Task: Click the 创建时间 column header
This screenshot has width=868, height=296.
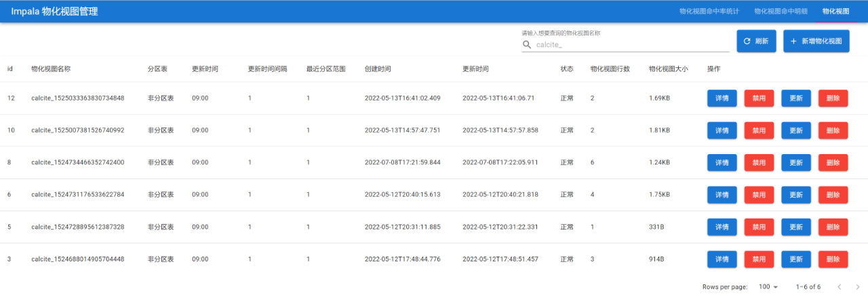Action: click(378, 69)
